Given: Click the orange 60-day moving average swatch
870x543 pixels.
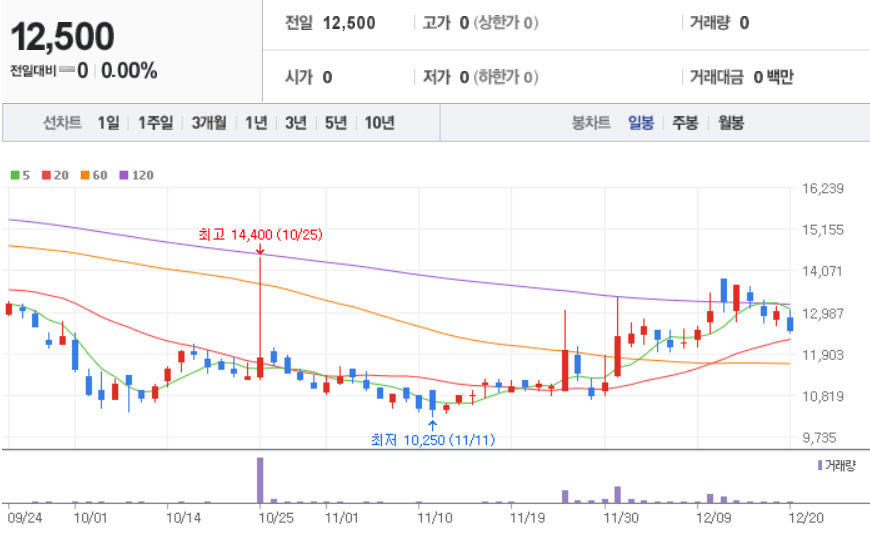Looking at the screenshot, I should tap(85, 175).
